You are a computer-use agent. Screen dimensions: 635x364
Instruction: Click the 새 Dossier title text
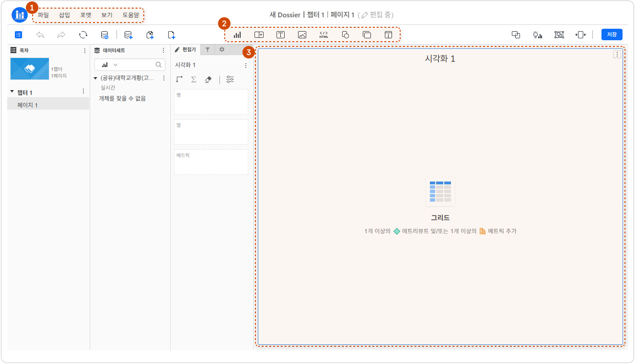tap(285, 15)
